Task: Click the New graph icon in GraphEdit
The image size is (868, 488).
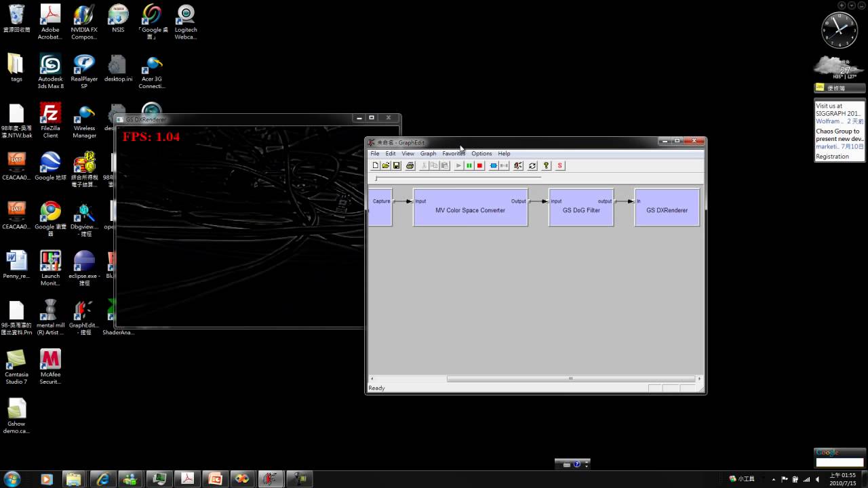Action: pyautogui.click(x=376, y=165)
